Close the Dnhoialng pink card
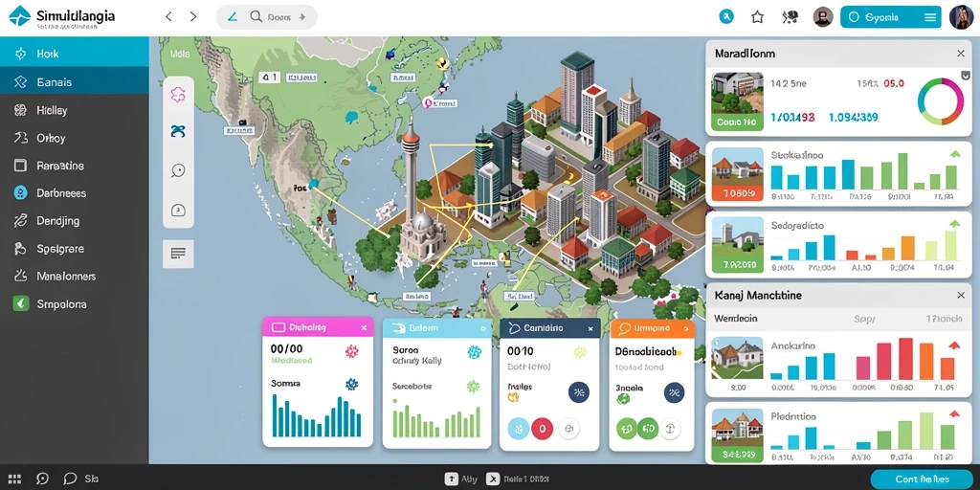The image size is (980, 490). coord(364,327)
